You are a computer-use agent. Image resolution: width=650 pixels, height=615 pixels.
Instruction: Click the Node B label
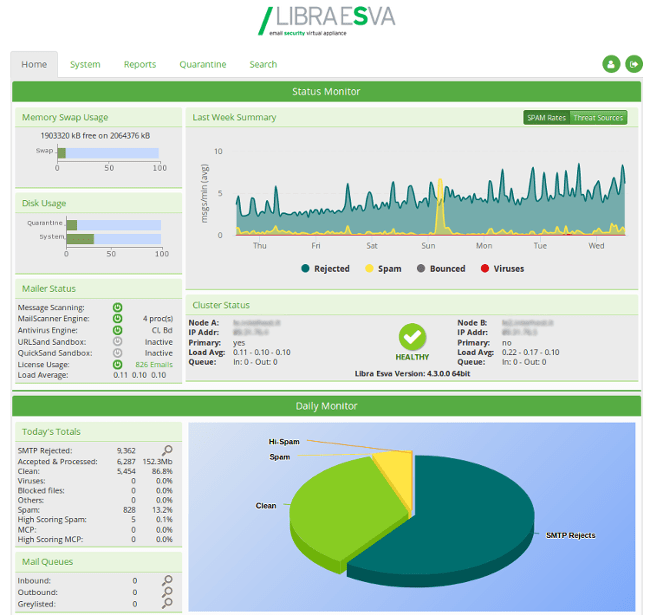(x=472, y=322)
